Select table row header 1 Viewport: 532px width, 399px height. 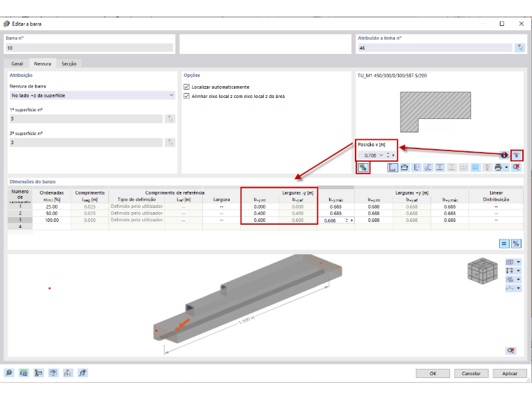(x=20, y=206)
